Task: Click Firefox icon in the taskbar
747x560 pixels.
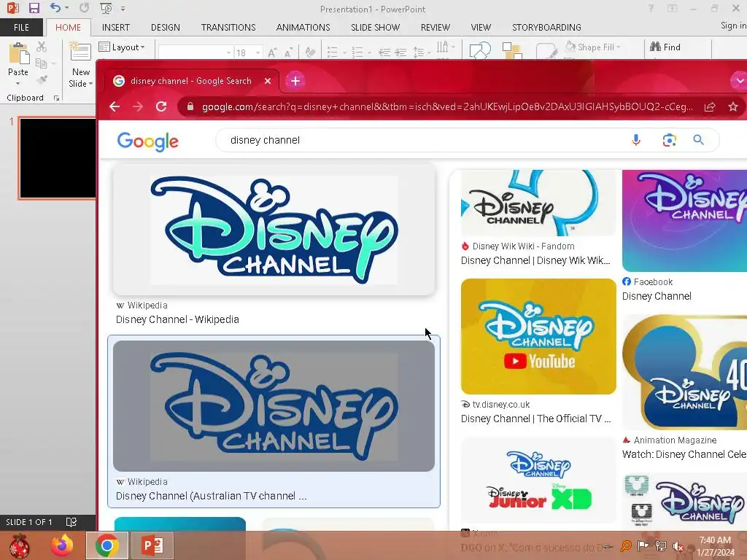Action: pos(63,545)
